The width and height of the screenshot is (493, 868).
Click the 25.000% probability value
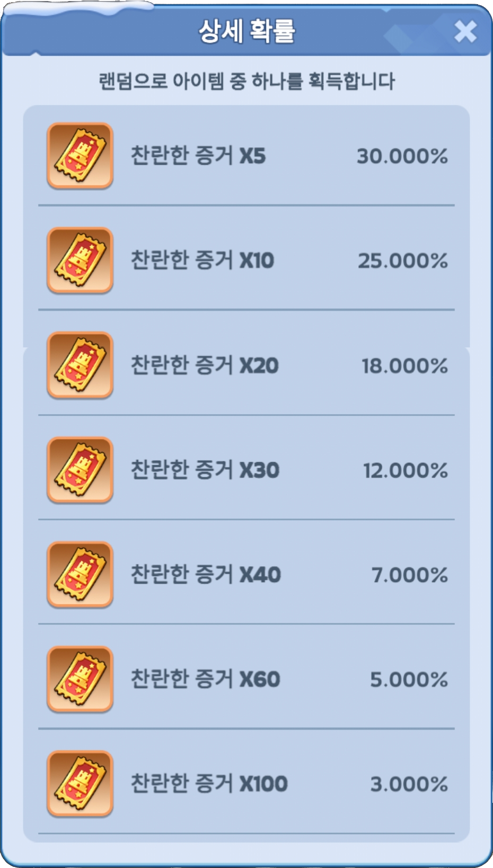click(x=403, y=261)
